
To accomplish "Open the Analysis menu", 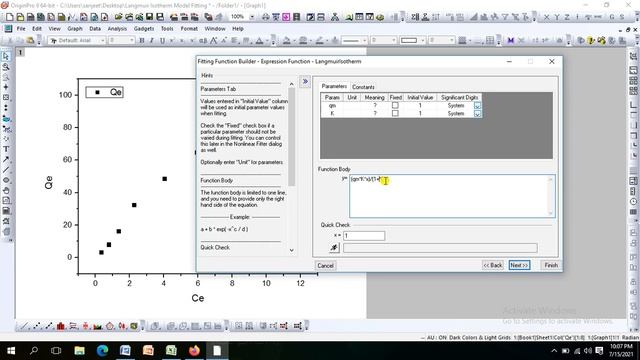I will (x=117, y=29).
